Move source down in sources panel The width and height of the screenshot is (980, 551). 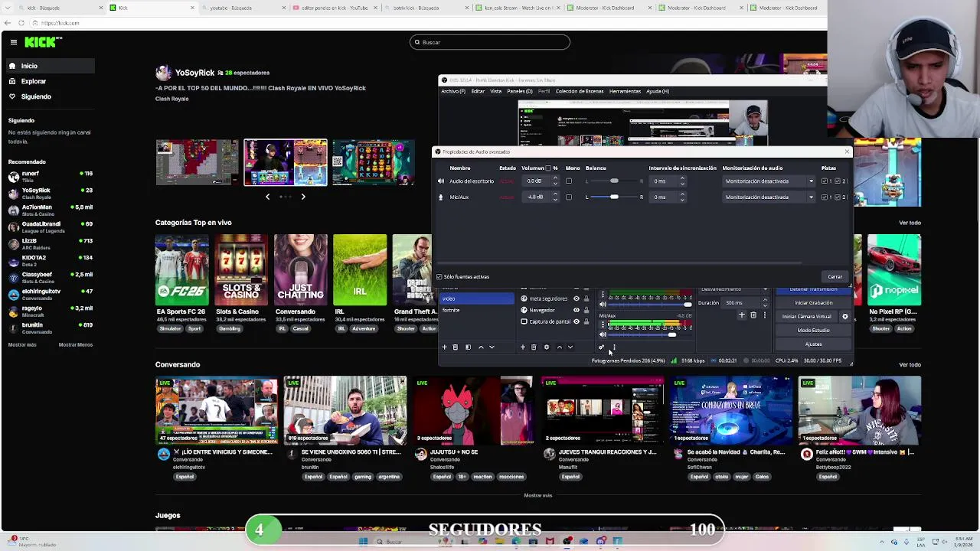tap(570, 347)
